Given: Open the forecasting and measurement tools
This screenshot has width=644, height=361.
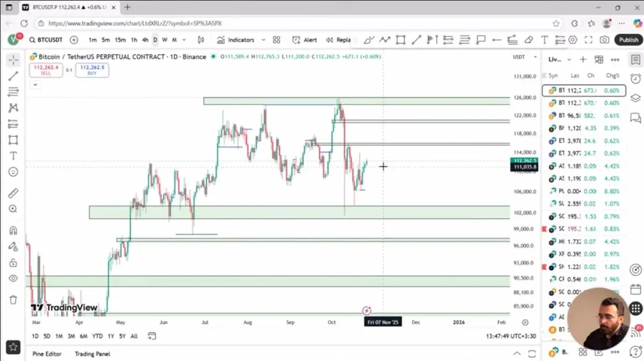Looking at the screenshot, I should (13, 124).
